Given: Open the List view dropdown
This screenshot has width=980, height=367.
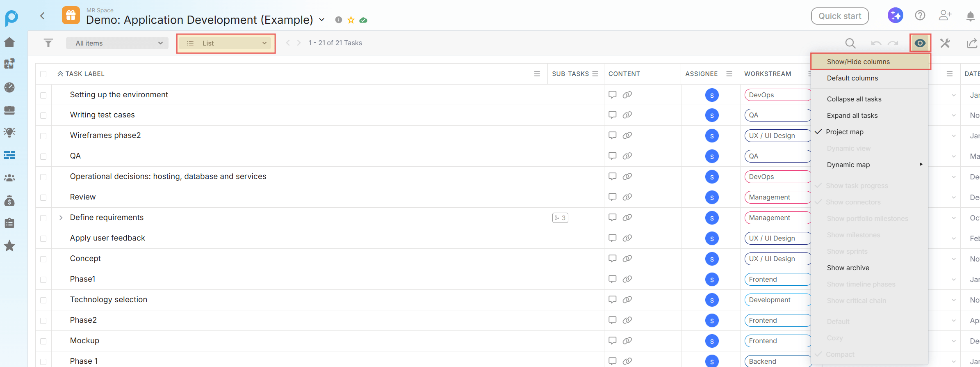Looking at the screenshot, I should click(226, 43).
